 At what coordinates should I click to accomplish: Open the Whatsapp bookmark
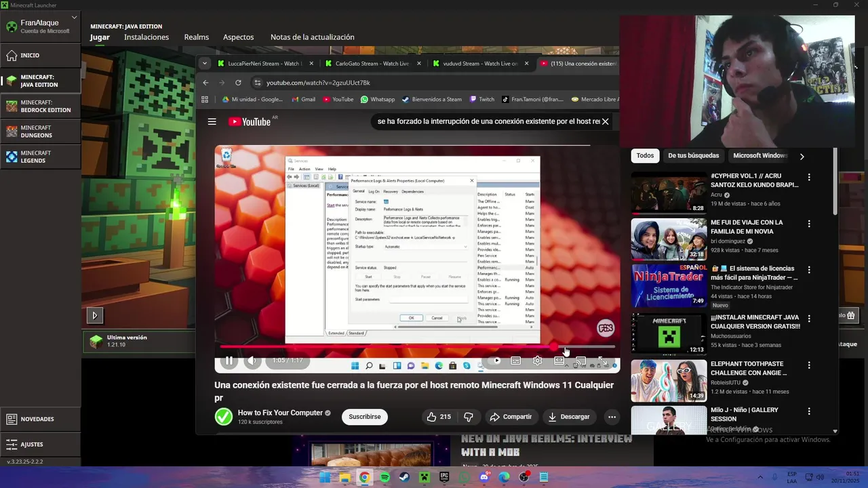[378, 99]
